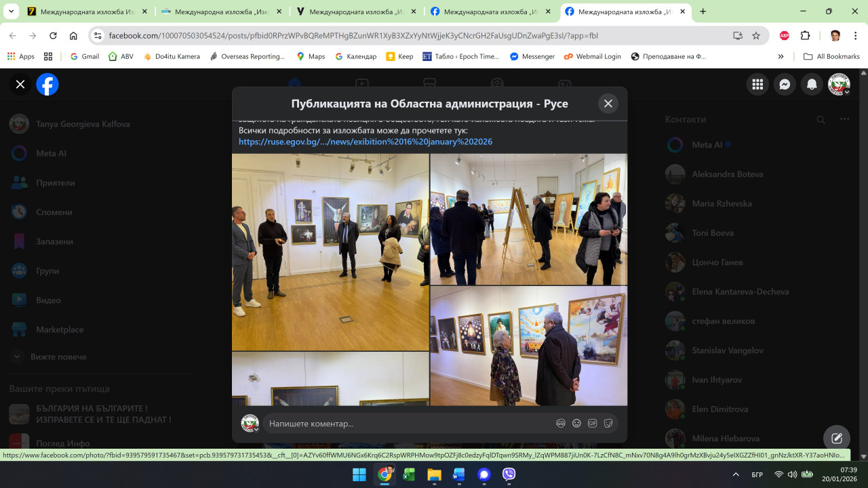This screenshot has width=868, height=488.
Task: Expand 'Вижте повече' in left sidebar
Action: tap(58, 357)
